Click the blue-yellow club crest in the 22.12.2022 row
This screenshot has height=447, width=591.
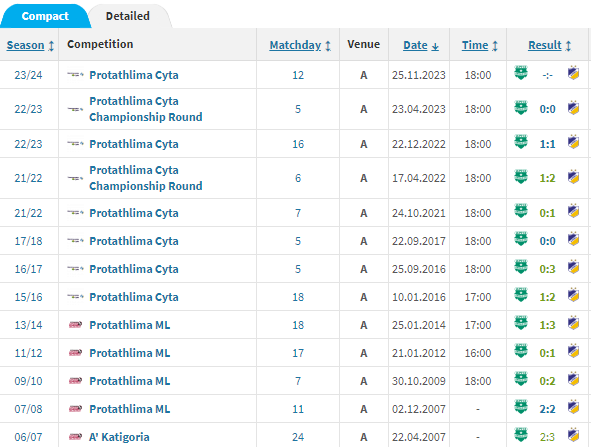[x=573, y=142]
